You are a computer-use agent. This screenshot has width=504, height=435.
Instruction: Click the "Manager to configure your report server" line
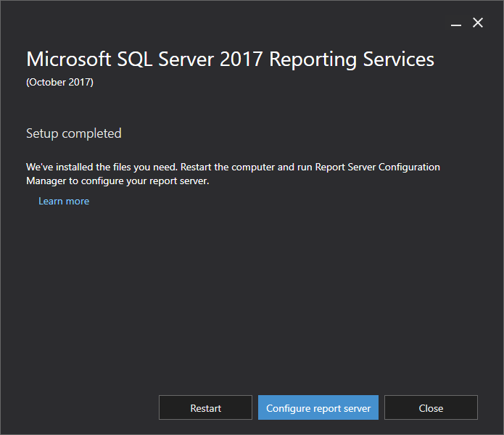[117, 181]
